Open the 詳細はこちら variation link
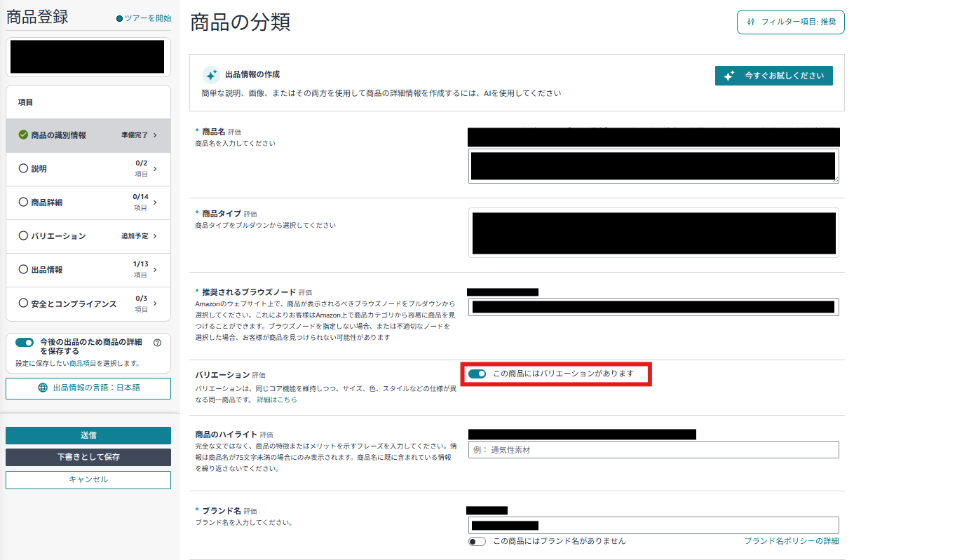Image resolution: width=976 pixels, height=560 pixels. [x=277, y=399]
